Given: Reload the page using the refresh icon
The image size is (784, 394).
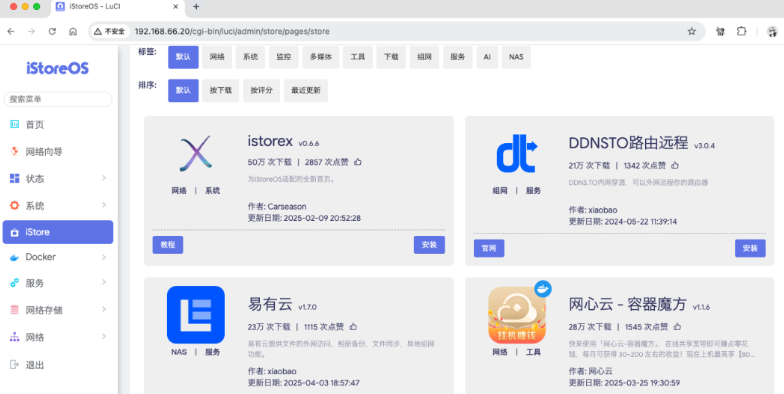Looking at the screenshot, I should pyautogui.click(x=52, y=32).
